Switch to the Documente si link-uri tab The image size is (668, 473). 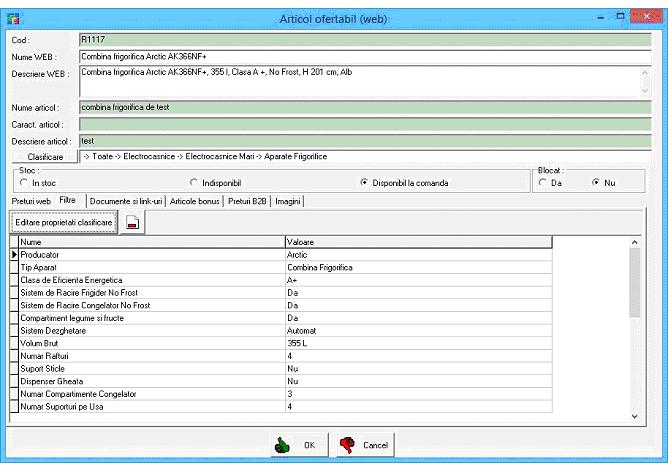click(126, 201)
